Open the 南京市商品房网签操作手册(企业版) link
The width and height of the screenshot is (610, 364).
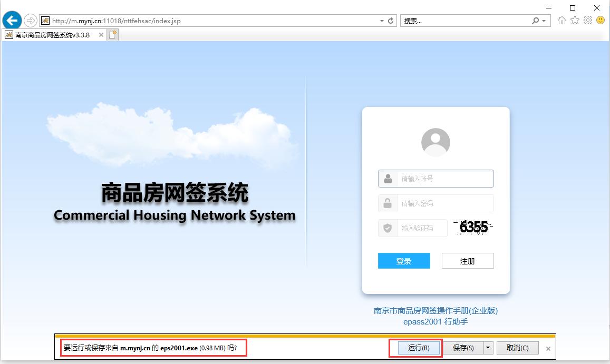(x=435, y=311)
